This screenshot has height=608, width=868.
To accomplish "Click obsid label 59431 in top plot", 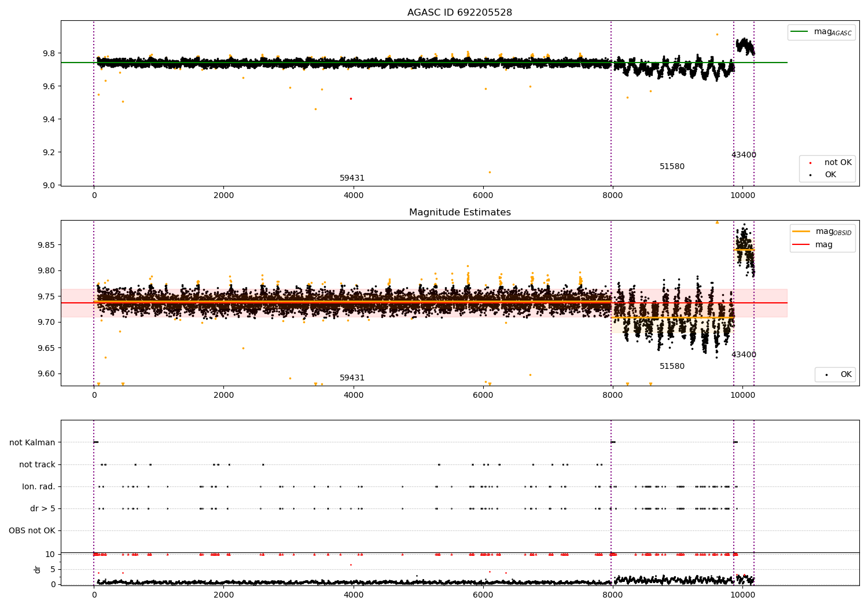I will pos(352,178).
